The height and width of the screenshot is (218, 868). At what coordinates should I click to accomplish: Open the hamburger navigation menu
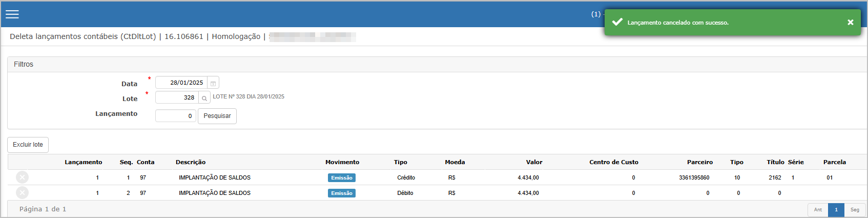click(12, 14)
